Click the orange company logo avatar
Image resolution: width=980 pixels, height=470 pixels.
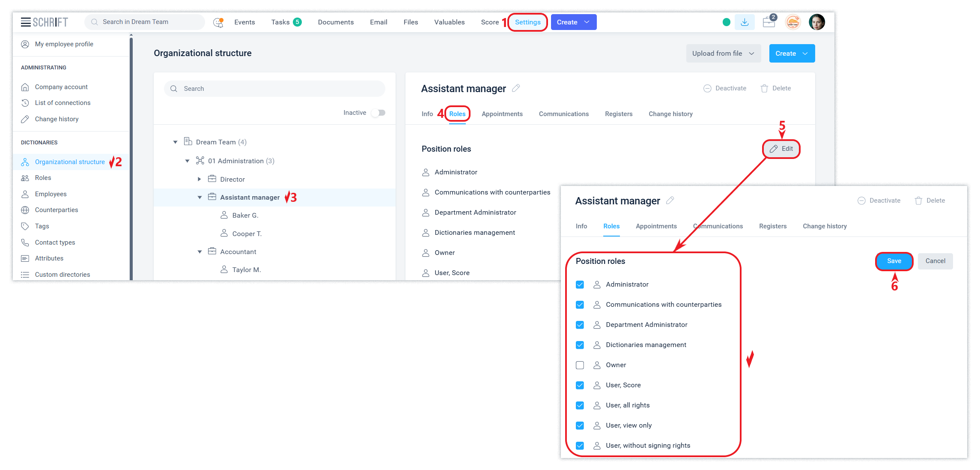click(793, 22)
